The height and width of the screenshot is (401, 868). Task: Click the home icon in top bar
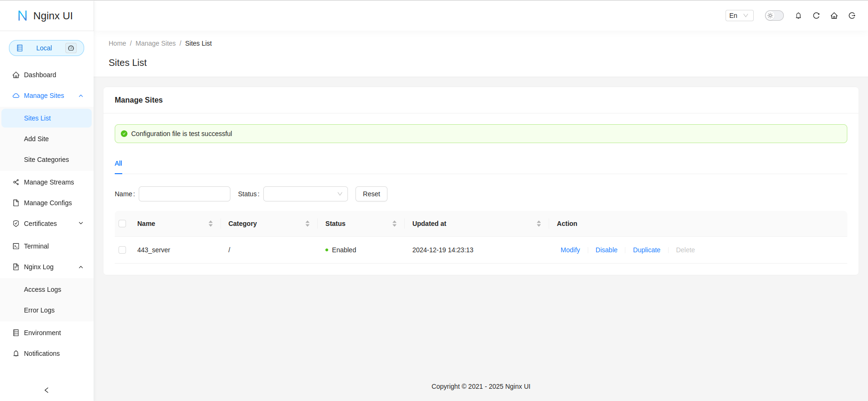click(834, 16)
